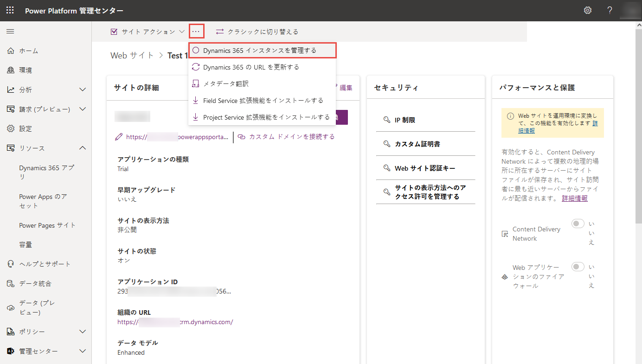Screen dimensions: 642x364
Task: Open the help question mark icon
Action: click(x=610, y=10)
